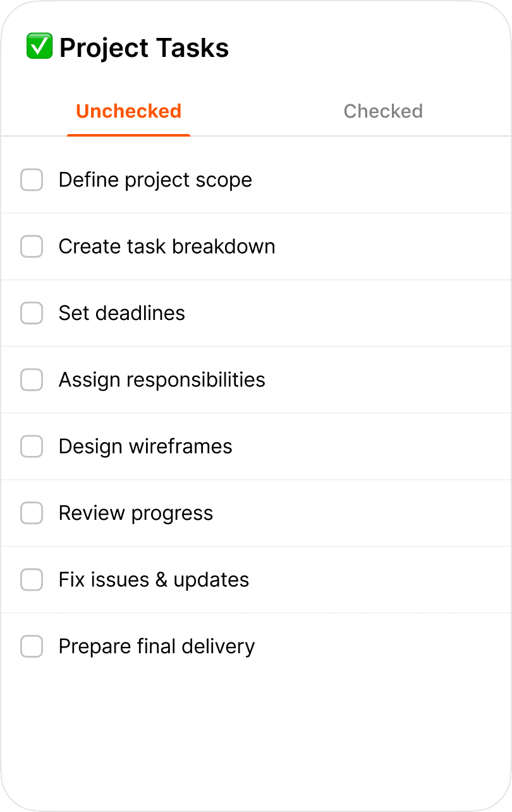512x812 pixels.
Task: Open the Design wireframes task text
Action: [x=145, y=446]
